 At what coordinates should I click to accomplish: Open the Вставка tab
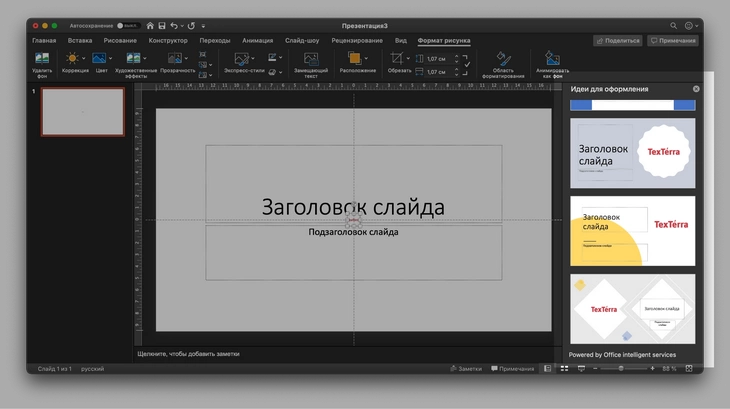pos(80,40)
